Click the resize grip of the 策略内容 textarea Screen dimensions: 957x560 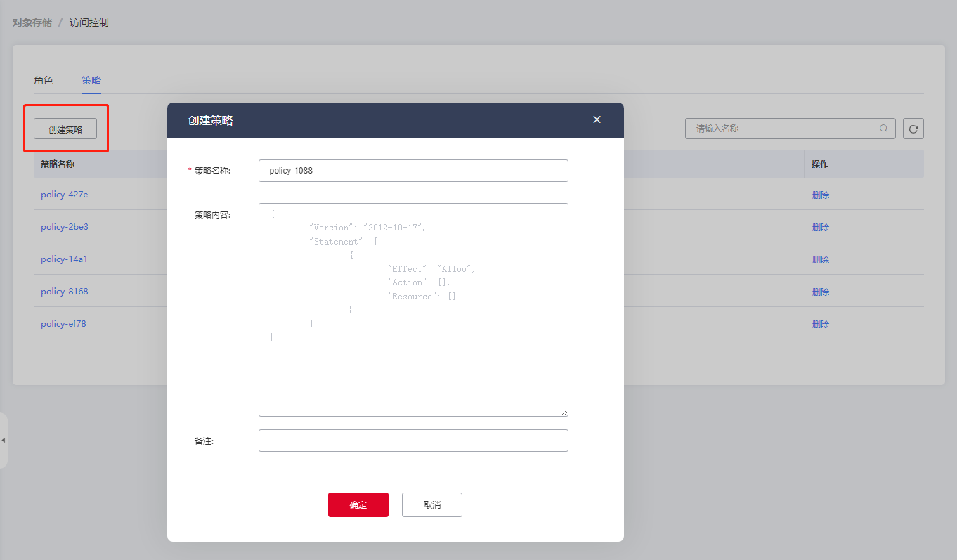tap(564, 412)
